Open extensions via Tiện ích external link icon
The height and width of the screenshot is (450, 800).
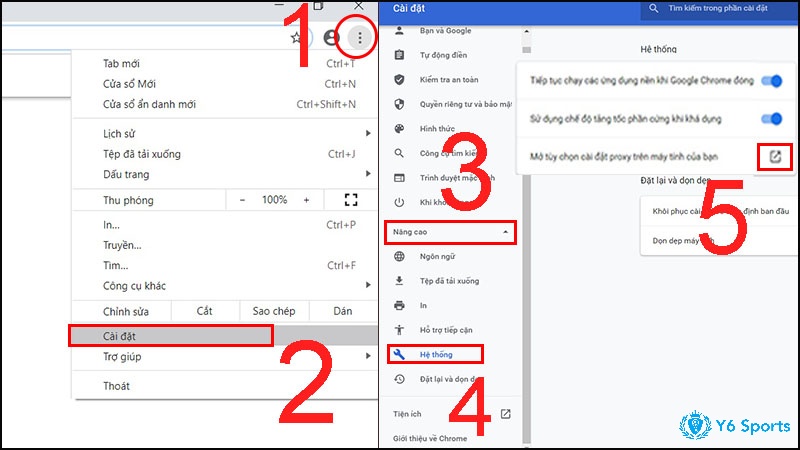(x=506, y=414)
